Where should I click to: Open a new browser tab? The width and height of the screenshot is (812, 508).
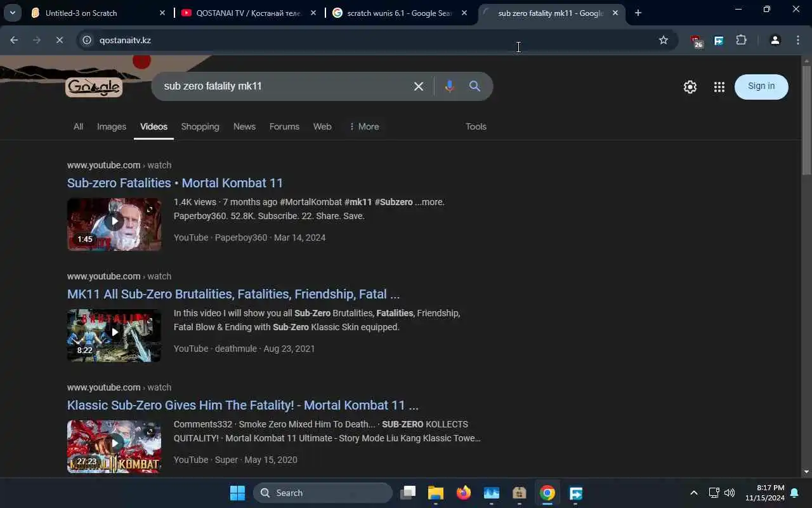coord(638,13)
